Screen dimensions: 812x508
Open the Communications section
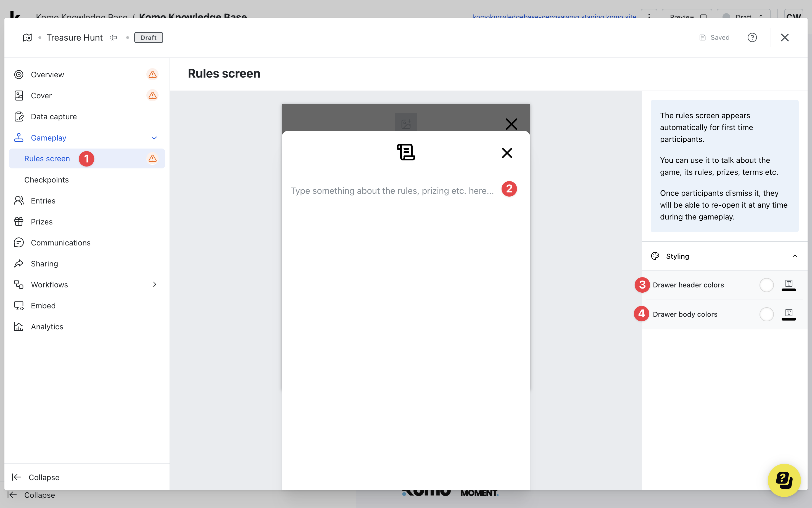[x=60, y=243]
